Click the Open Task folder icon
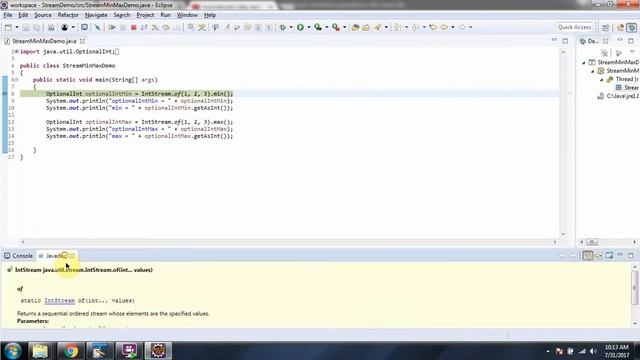640x360 pixels. 366,27
